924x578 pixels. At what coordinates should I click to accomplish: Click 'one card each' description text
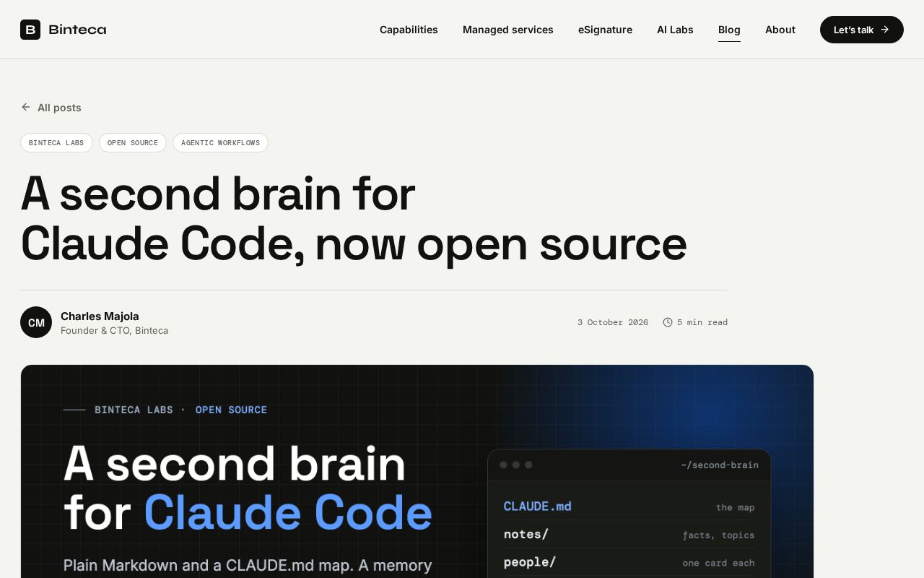(x=718, y=563)
